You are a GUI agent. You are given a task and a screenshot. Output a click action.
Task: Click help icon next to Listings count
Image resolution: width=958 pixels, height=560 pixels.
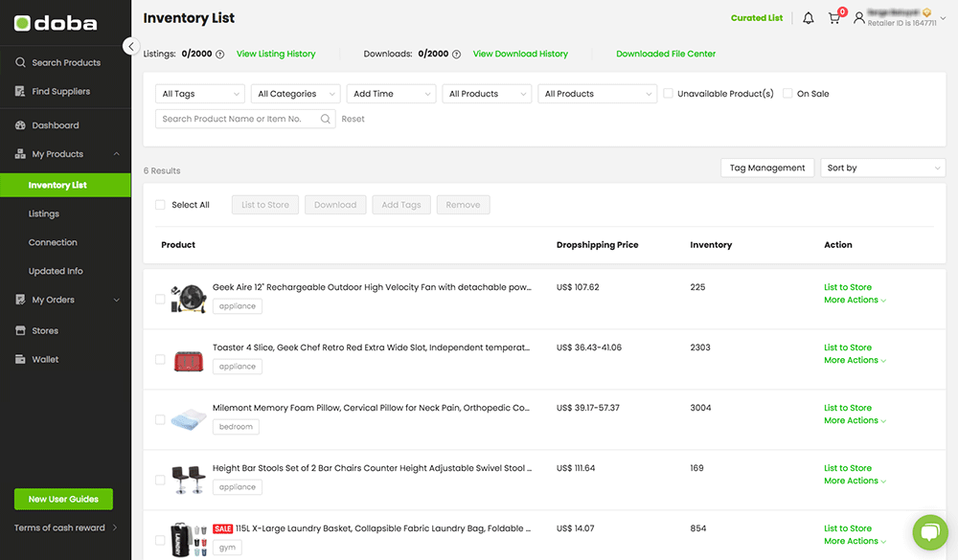pyautogui.click(x=220, y=55)
